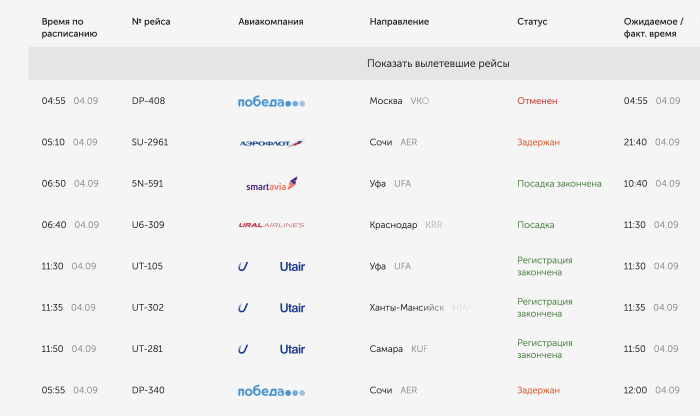Click the Utair logo for flight UT-302
The image size is (700, 416).
[x=271, y=308]
